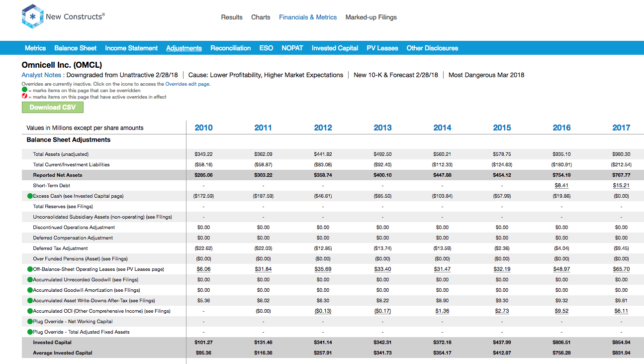Select the 2014 column header
This screenshot has height=364, width=644.
(442, 128)
